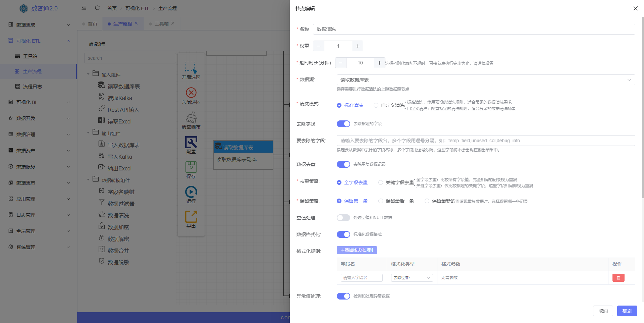Image resolution: width=644 pixels, height=323 pixels.
Task: Click the 导出 export icon
Action: [x=191, y=217]
